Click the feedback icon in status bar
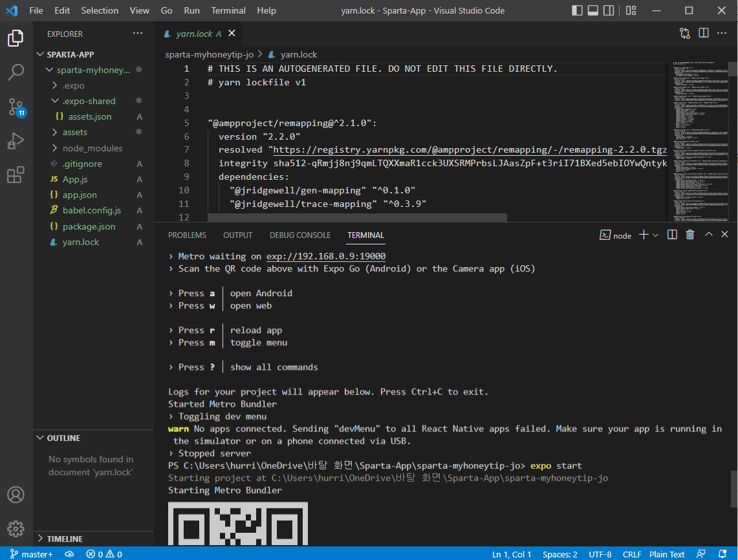 click(701, 554)
